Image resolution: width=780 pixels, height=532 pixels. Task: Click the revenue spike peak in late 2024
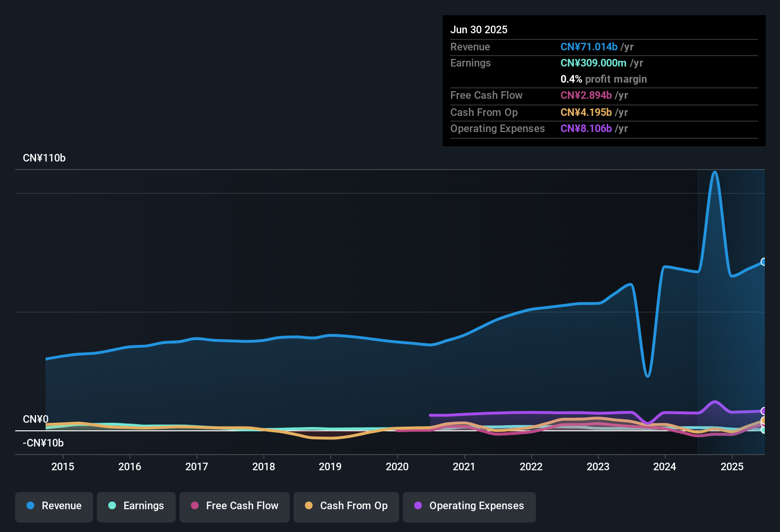click(x=714, y=172)
